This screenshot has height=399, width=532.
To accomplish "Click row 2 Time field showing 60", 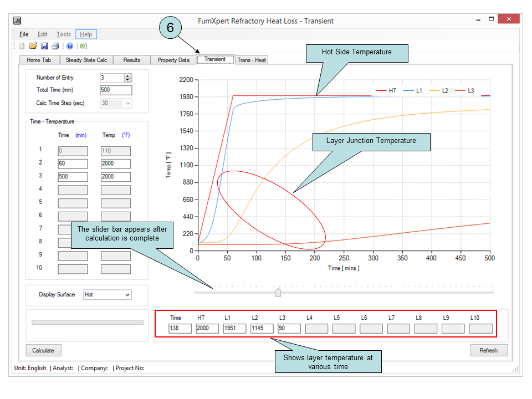I will (73, 164).
